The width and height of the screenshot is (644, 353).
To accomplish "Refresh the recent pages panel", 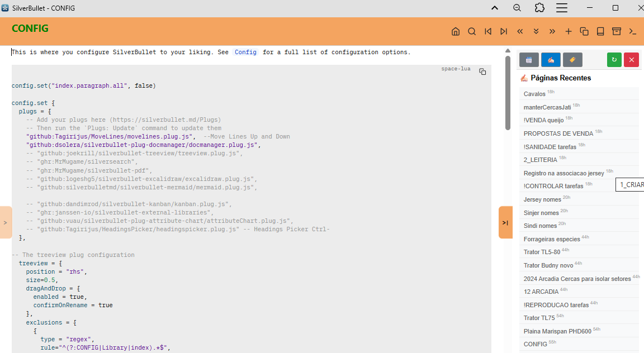I will 614,60.
